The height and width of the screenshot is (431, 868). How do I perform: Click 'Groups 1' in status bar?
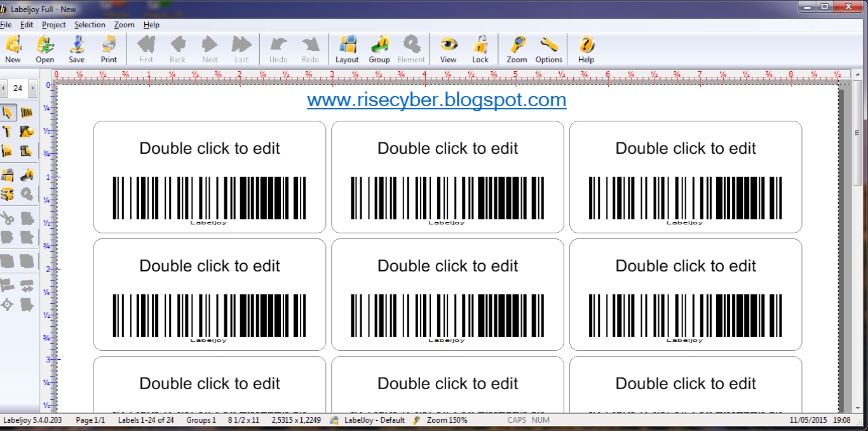pyautogui.click(x=201, y=420)
